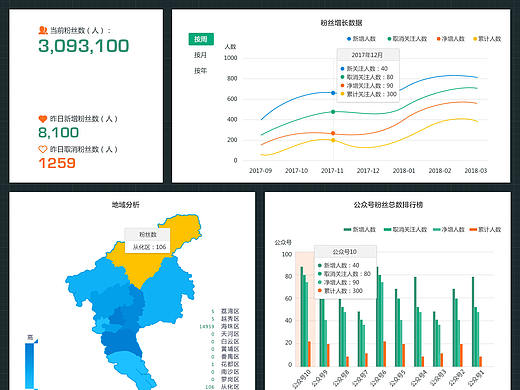The image size is (520, 390).
Task: Toggle 累计人数 legend in the line chart
Action: [487, 39]
